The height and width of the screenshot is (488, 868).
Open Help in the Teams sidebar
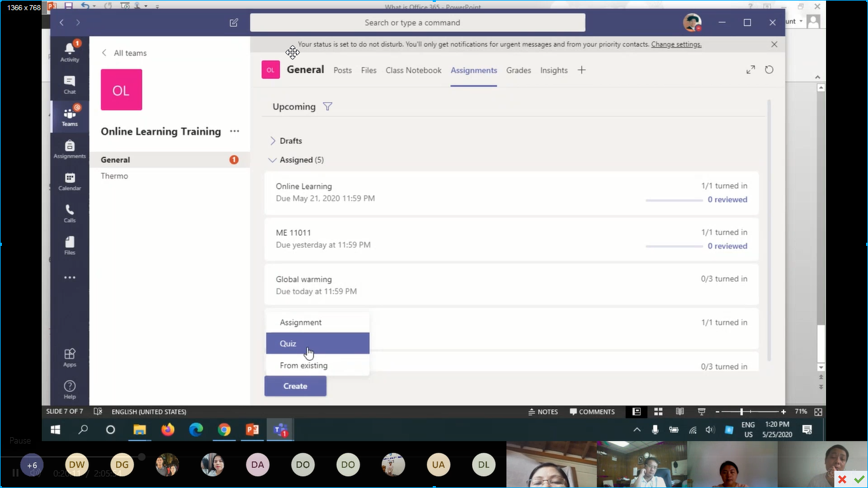[x=70, y=390]
